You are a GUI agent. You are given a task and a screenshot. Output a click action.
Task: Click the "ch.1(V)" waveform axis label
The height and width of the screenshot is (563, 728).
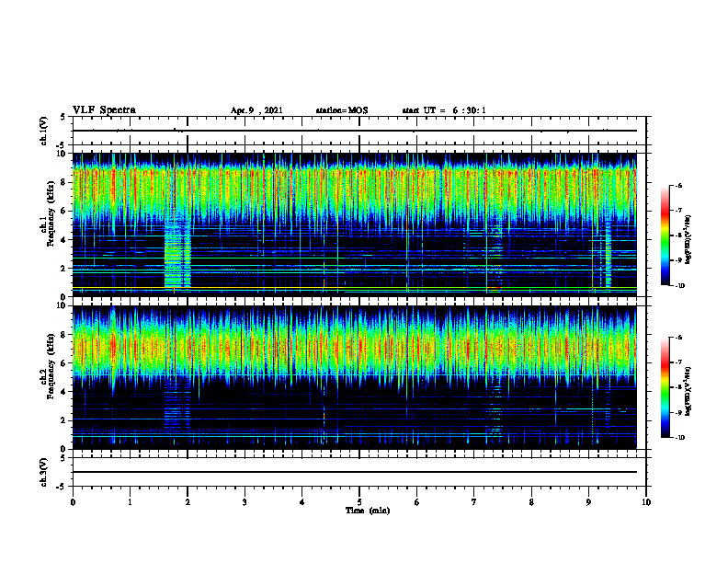(44, 131)
